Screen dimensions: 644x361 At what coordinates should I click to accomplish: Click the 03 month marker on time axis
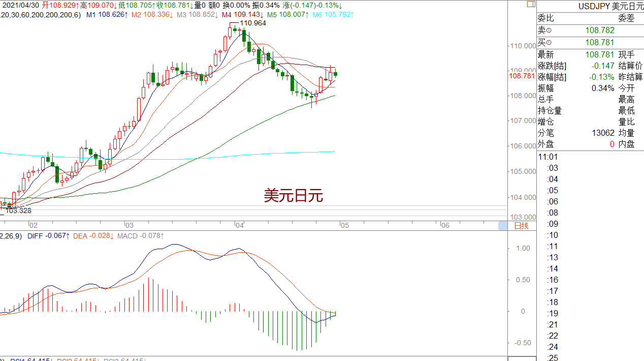pos(130,225)
